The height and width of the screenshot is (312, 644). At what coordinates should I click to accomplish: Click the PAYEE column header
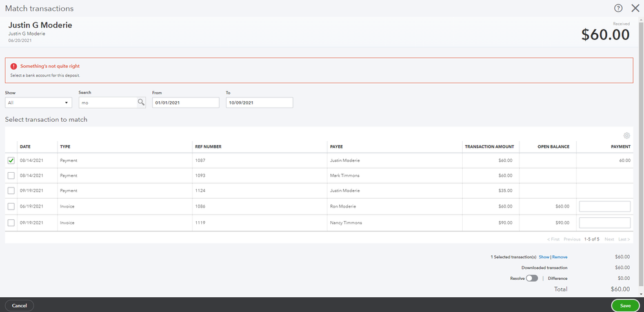(x=336, y=146)
